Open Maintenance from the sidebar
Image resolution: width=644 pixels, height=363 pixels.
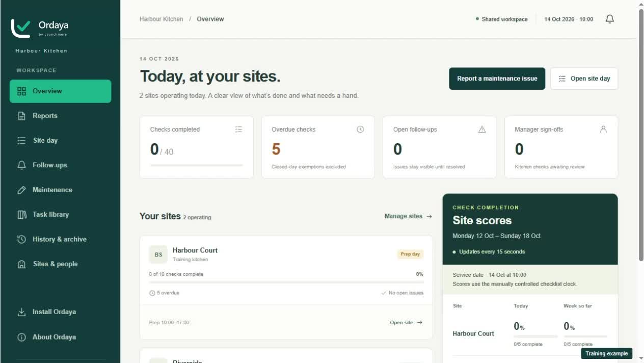coord(60,190)
